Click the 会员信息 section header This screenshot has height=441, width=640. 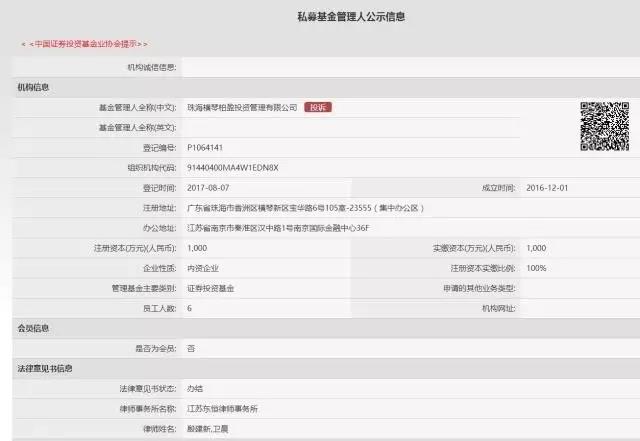33,327
